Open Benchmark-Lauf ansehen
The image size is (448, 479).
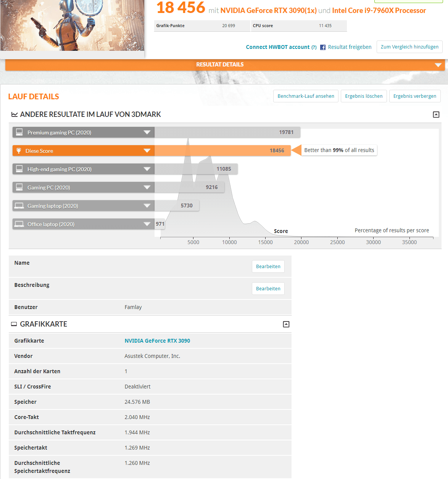(x=306, y=96)
